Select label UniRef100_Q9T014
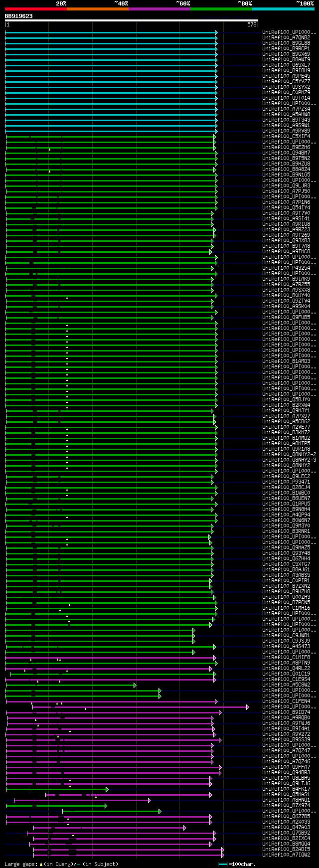Image resolution: width=319 pixels, height=868 pixels. click(286, 98)
